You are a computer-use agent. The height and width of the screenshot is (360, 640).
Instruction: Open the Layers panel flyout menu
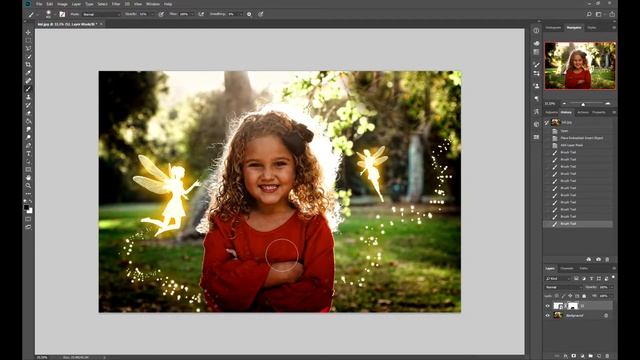tap(613, 268)
